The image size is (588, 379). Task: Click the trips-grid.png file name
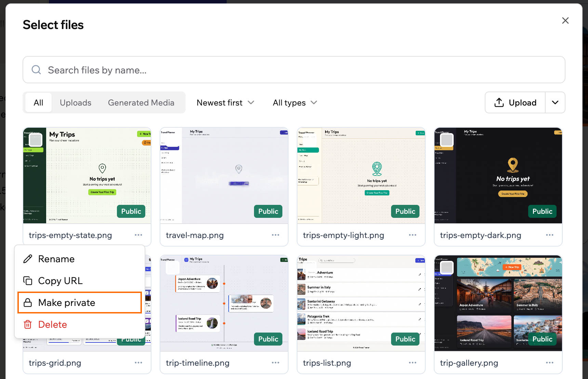coord(55,363)
